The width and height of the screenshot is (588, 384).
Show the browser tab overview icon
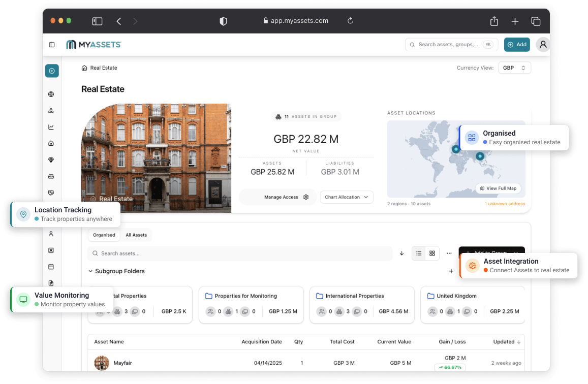(536, 21)
